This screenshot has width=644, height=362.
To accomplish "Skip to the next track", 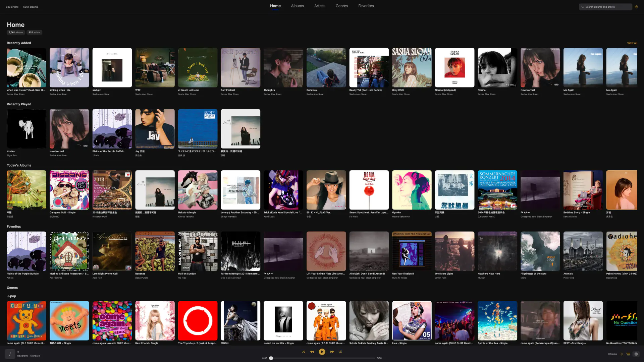I will pos(332,352).
